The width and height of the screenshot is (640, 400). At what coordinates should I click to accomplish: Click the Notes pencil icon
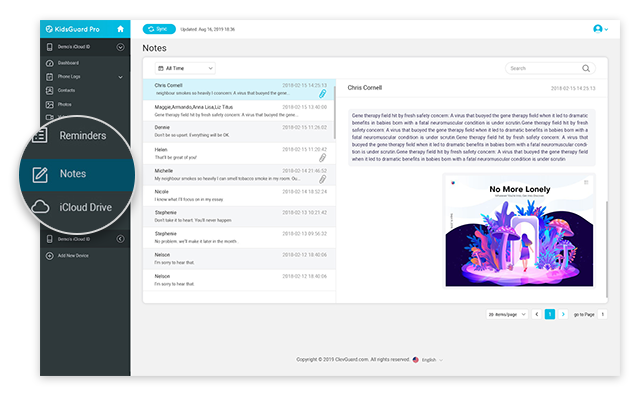tap(40, 174)
